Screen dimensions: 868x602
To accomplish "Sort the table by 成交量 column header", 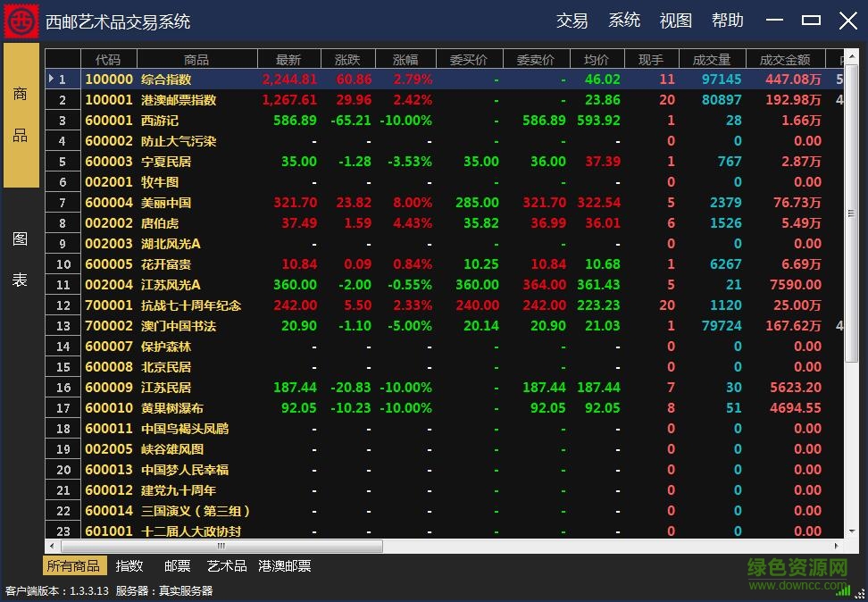I will 712,58.
